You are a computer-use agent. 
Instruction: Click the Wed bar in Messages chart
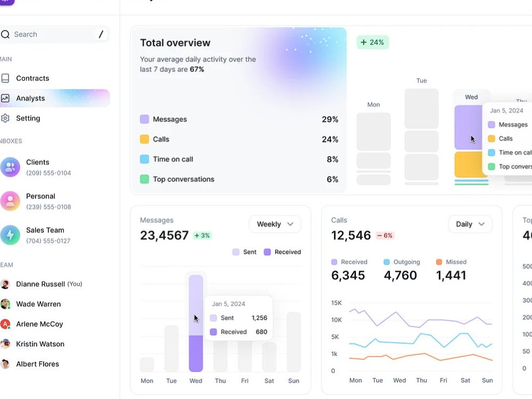(x=196, y=323)
